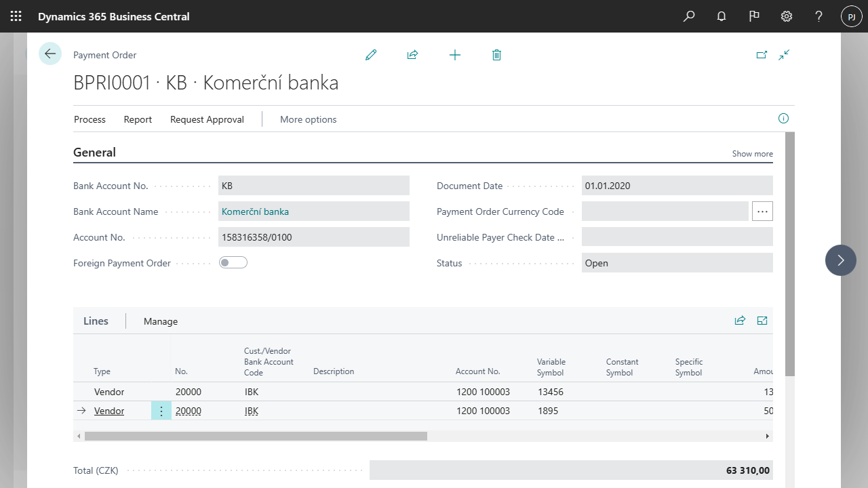868x488 pixels.
Task: Collapse the page with the shrink arrows icon
Action: pyautogui.click(x=785, y=55)
